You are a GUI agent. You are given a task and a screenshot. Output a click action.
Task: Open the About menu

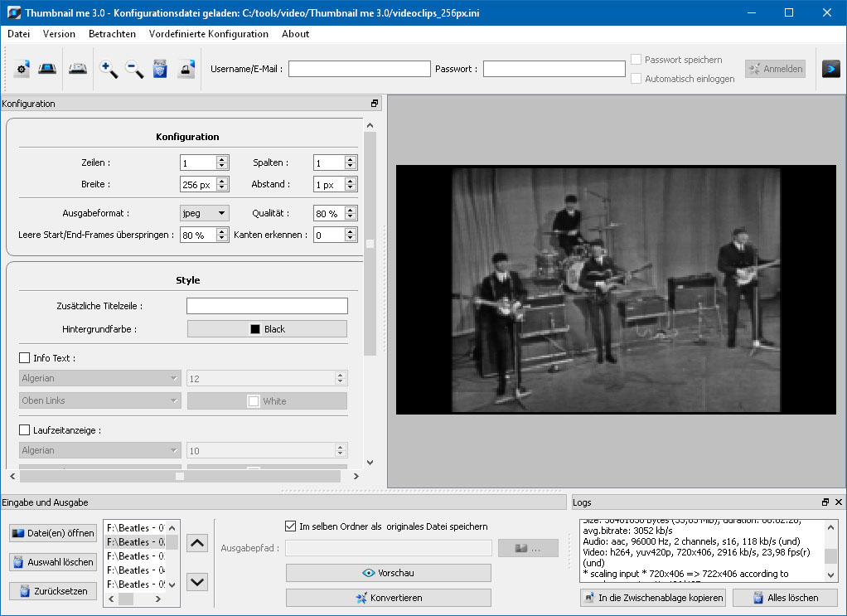[296, 33]
